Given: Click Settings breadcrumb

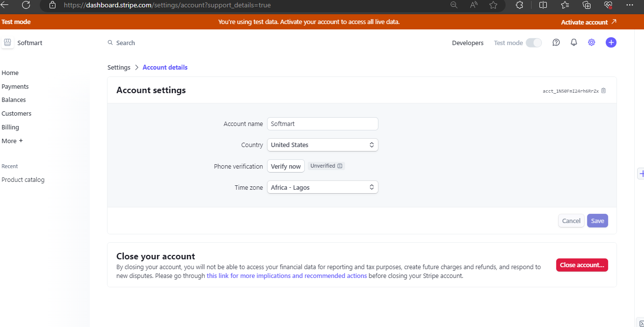Looking at the screenshot, I should (119, 67).
